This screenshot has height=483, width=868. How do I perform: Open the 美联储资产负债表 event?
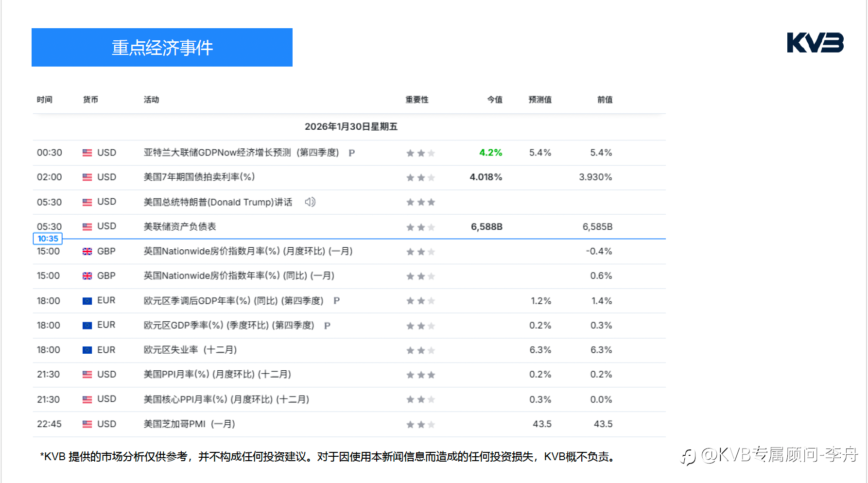click(x=180, y=226)
